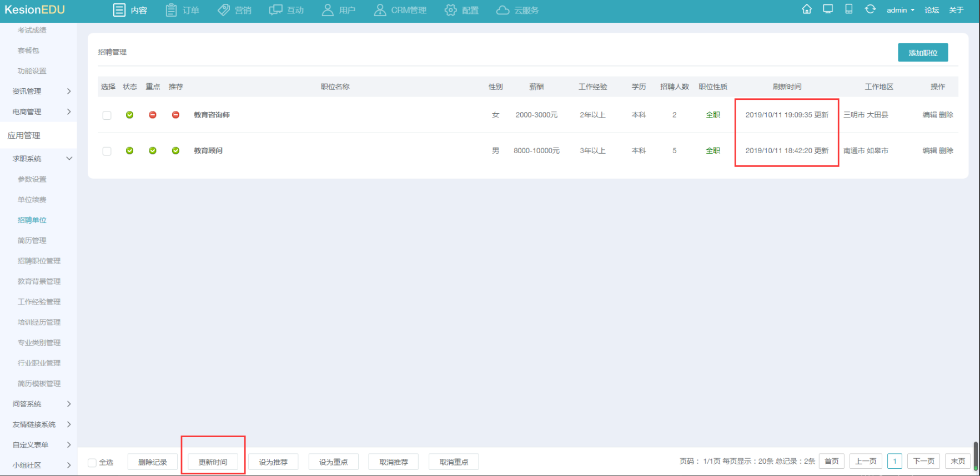Image resolution: width=980 pixels, height=476 pixels.
Task: Collapse the 求职系统 sidebar section
Action: coord(38,159)
